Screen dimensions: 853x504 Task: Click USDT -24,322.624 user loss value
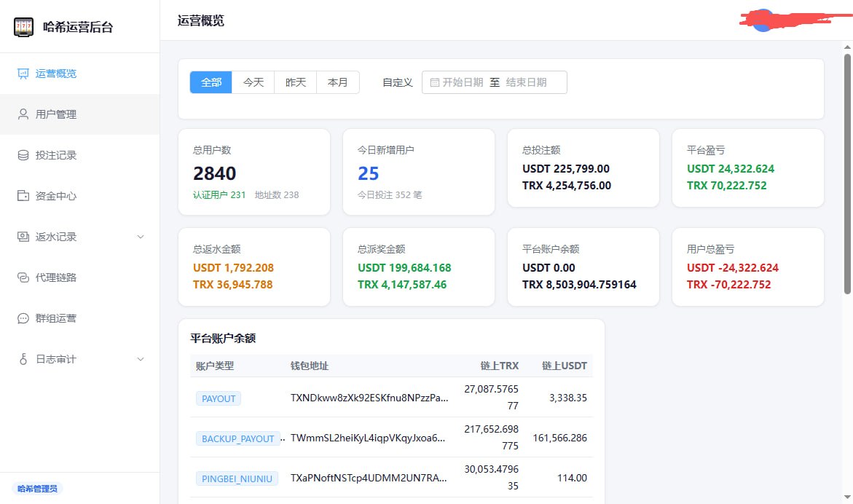click(733, 267)
